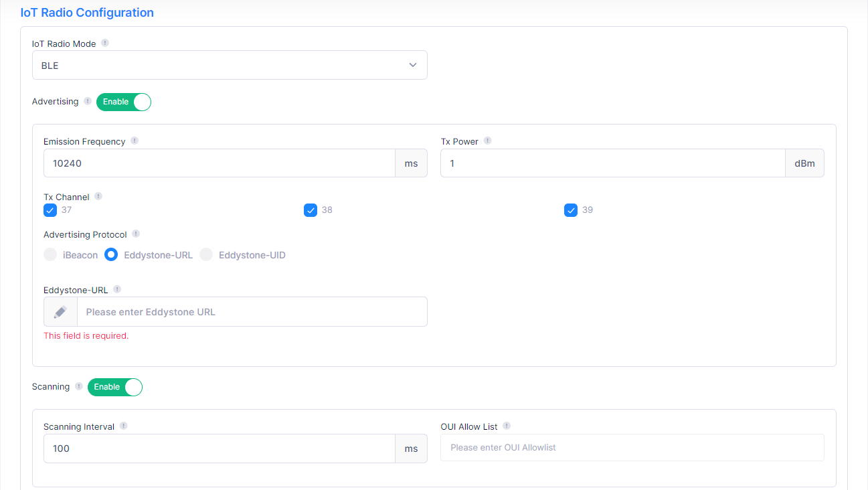Click the Emission Frequency input box
The height and width of the screenshot is (490, 868).
[219, 163]
